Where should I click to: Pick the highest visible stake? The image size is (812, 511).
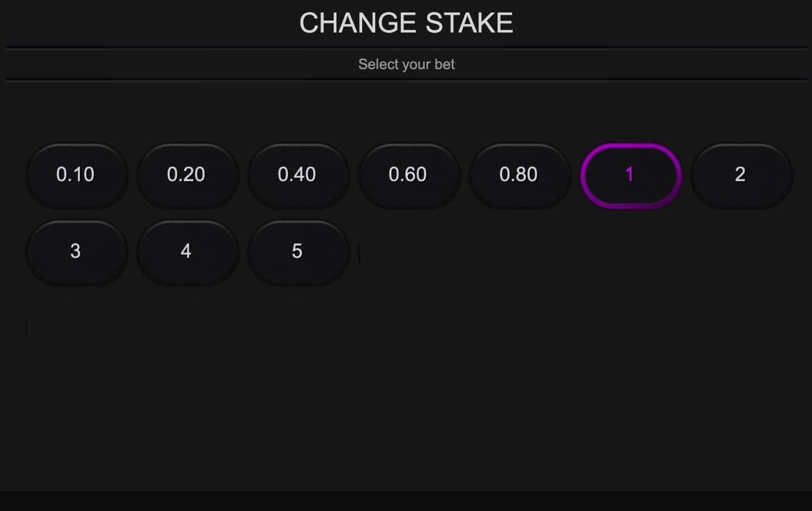point(298,252)
